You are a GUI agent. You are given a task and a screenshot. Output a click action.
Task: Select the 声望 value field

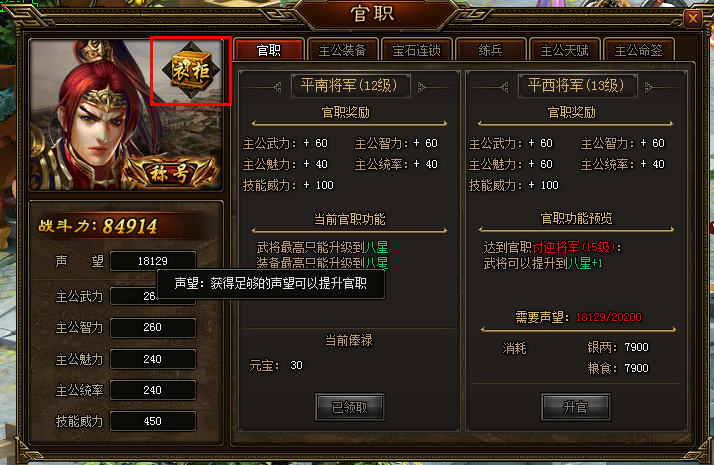click(x=153, y=261)
